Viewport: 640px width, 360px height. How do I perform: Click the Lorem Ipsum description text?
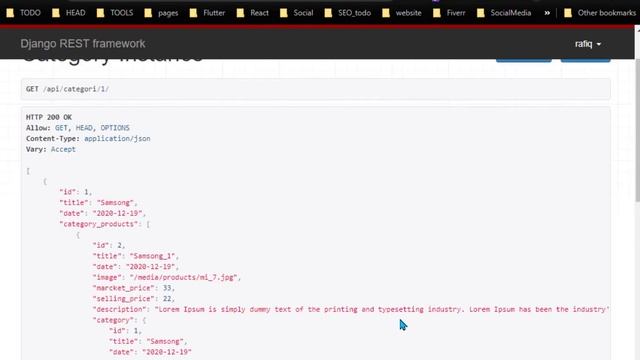point(382,309)
